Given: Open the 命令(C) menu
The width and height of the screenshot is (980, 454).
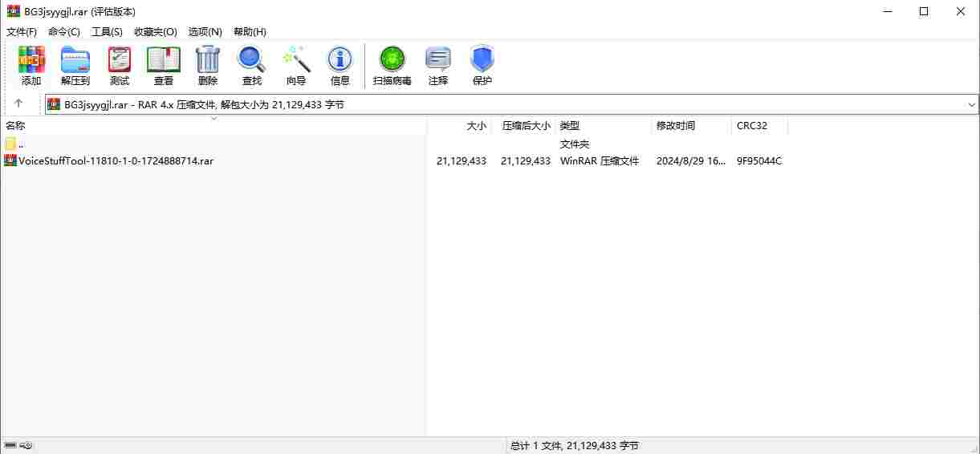Looking at the screenshot, I should pyautogui.click(x=64, y=31).
